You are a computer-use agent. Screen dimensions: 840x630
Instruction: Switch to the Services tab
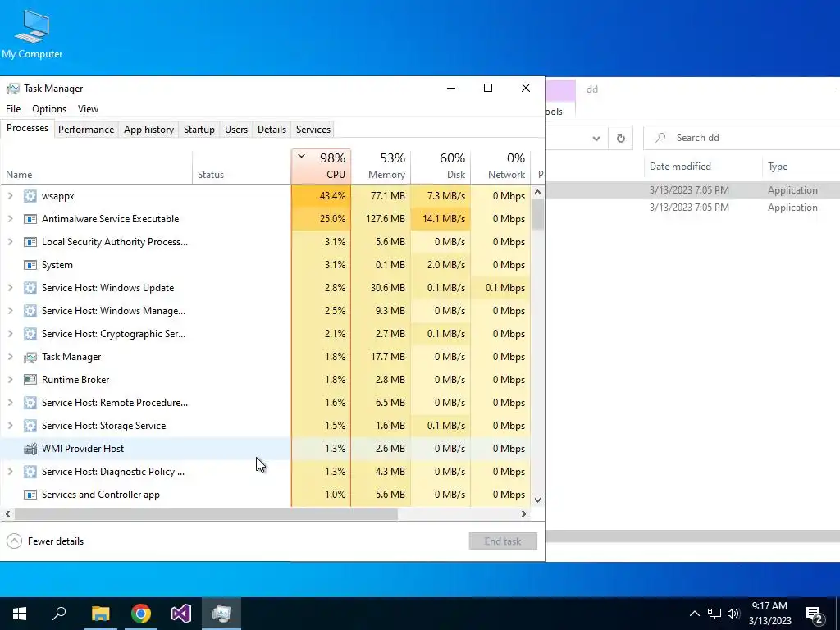tap(313, 130)
